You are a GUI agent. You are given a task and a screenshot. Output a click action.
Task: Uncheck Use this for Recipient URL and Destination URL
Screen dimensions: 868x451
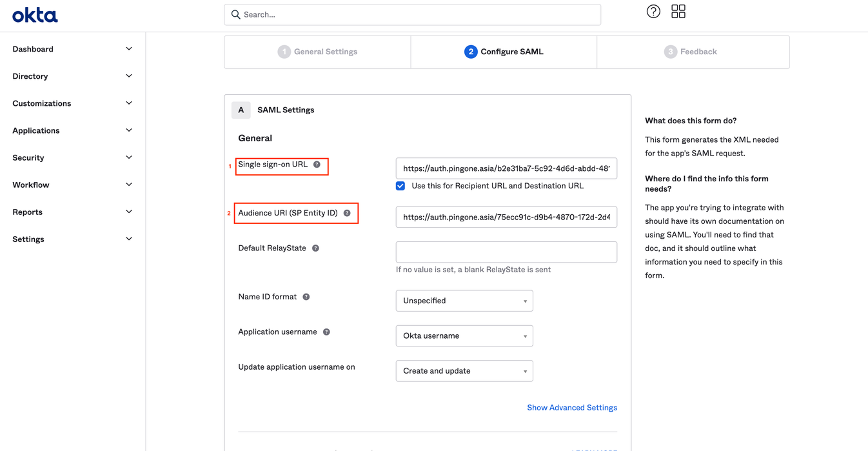tap(400, 185)
